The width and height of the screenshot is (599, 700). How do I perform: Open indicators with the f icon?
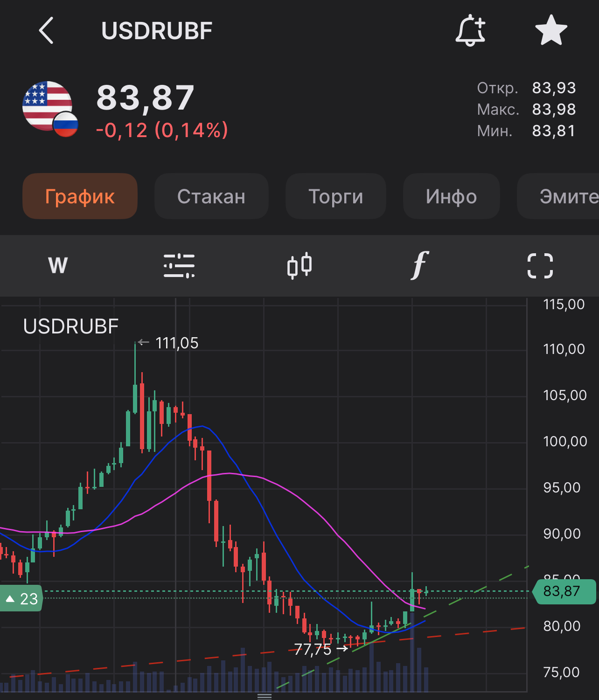click(419, 266)
